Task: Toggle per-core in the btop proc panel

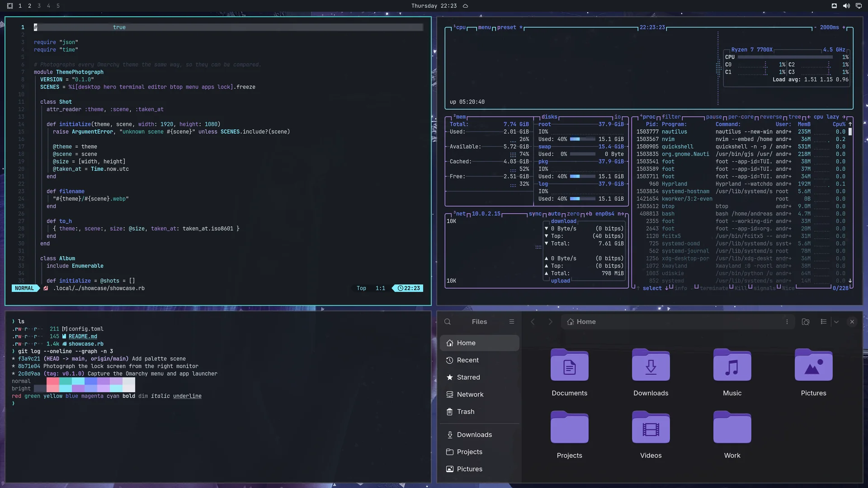Action: coord(741,117)
